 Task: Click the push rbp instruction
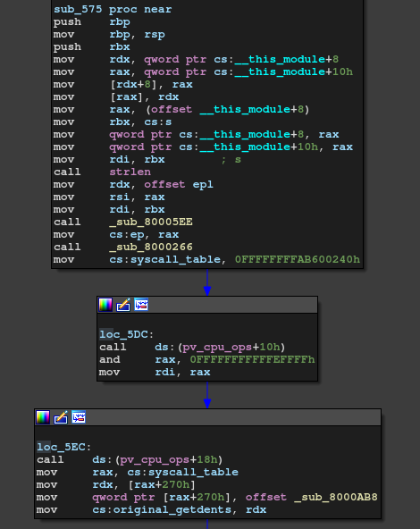pos(92,22)
